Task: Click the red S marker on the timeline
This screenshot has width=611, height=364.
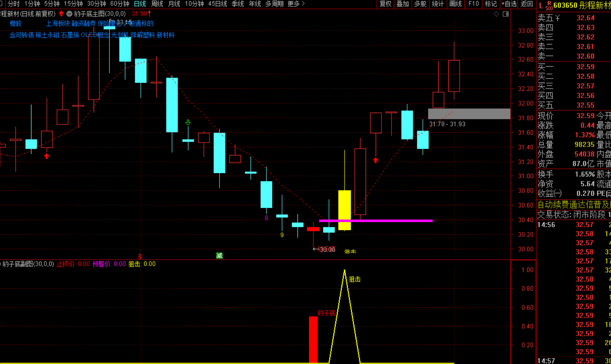Action: tap(140, 256)
